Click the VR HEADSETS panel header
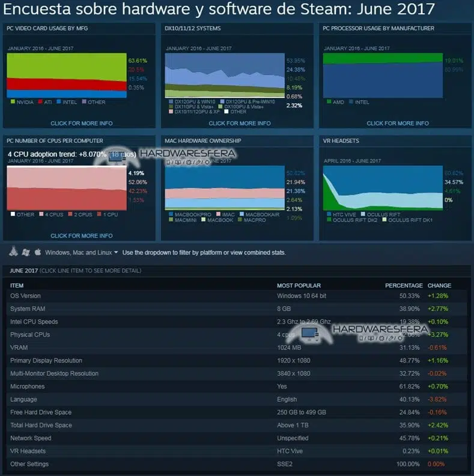Screen dimensions: 474x476 point(341,141)
